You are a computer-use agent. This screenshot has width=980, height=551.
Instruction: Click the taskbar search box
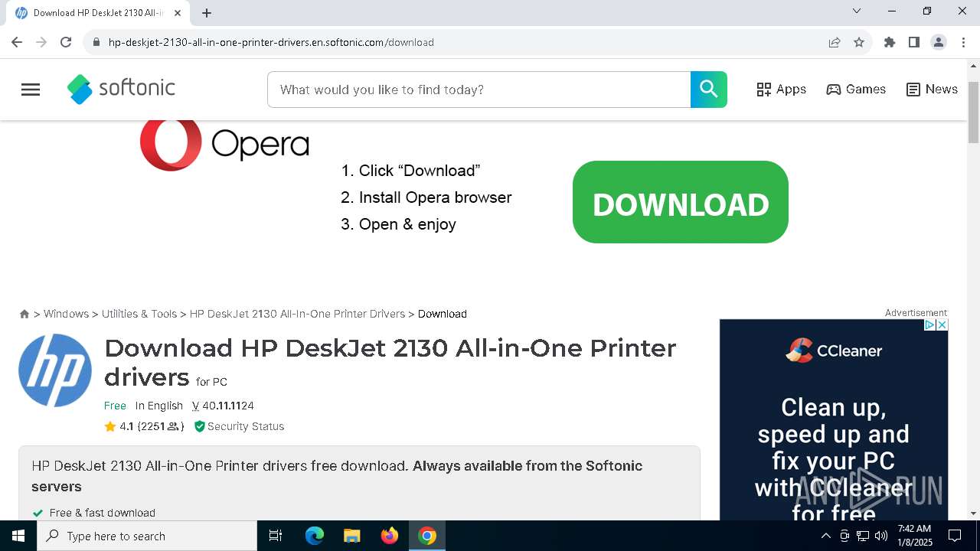pyautogui.click(x=147, y=536)
